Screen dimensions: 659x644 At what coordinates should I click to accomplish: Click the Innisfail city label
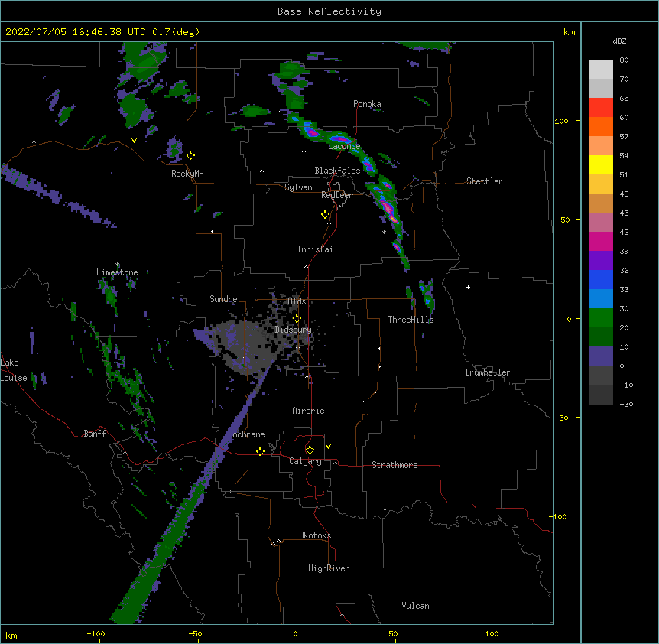tap(317, 249)
